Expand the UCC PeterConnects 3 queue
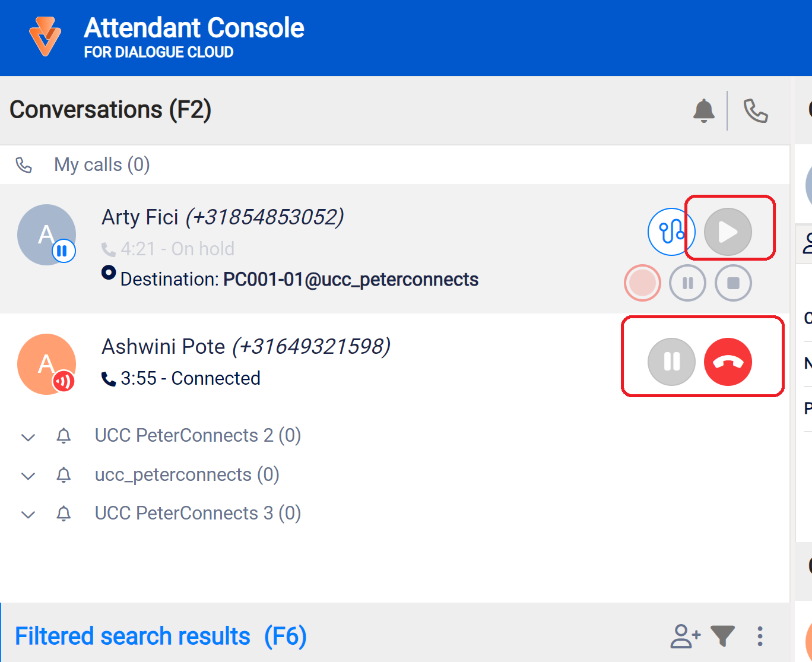The image size is (812, 662). [28, 514]
